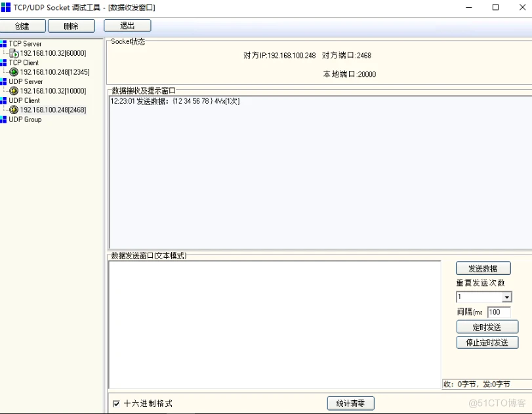Click the 退出 exit toolbar button

point(127,26)
